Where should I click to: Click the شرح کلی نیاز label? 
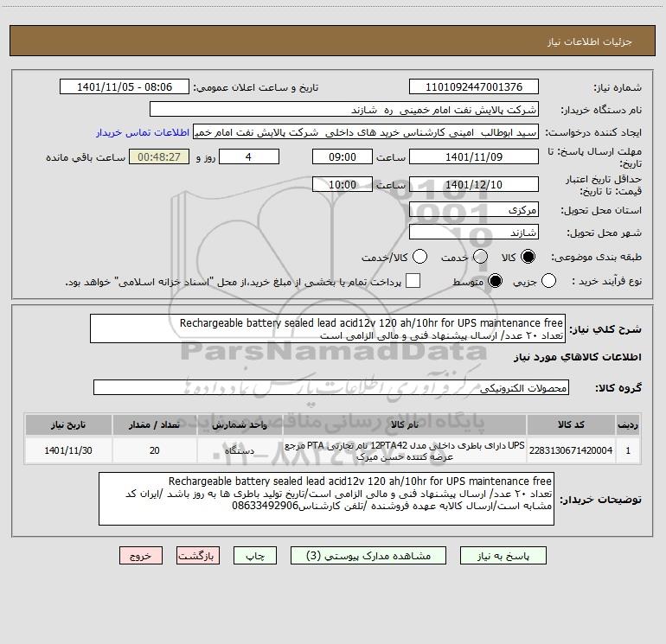pyautogui.click(x=605, y=329)
